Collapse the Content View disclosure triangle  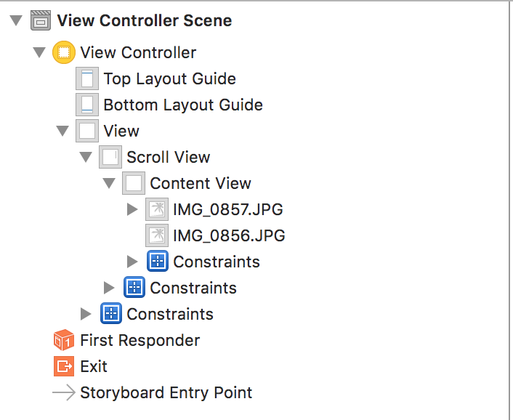pyautogui.click(x=109, y=184)
